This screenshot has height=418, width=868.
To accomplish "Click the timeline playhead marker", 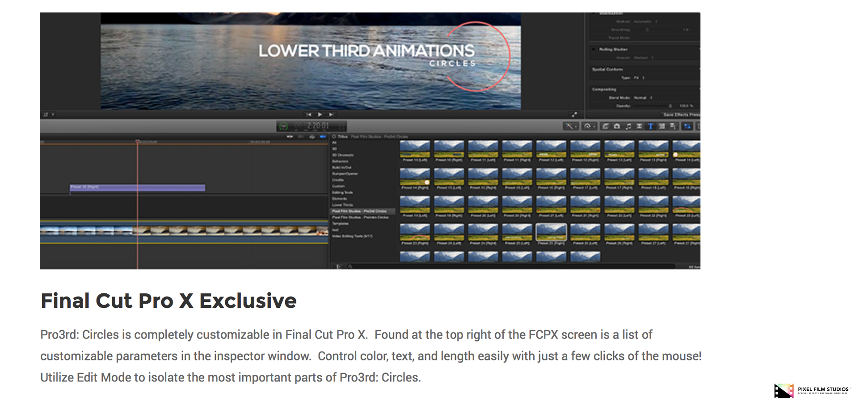I will tap(138, 142).
